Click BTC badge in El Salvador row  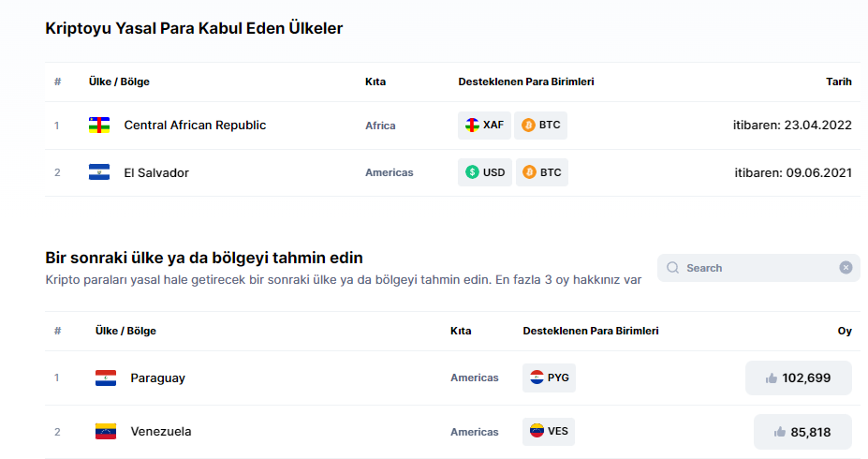(541, 172)
